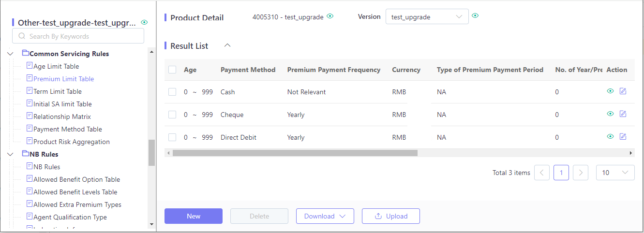Go to the previous page arrow
Viewport: 644px width, 233px height.
(x=542, y=173)
